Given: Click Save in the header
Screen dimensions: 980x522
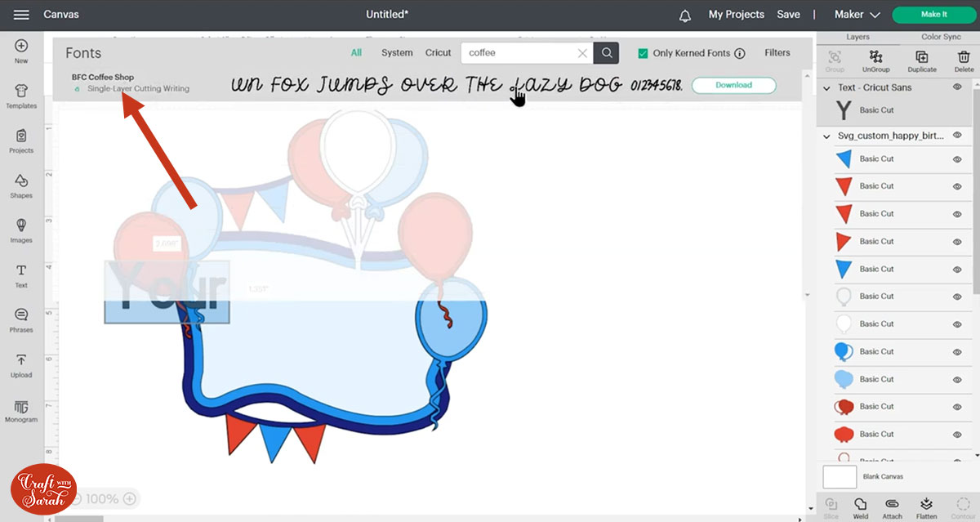Looking at the screenshot, I should (789, 15).
